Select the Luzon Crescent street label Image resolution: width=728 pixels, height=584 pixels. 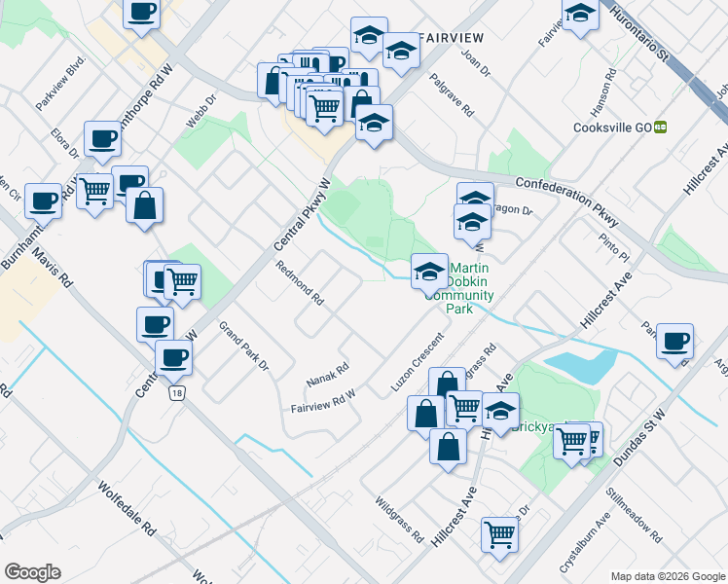[418, 362]
